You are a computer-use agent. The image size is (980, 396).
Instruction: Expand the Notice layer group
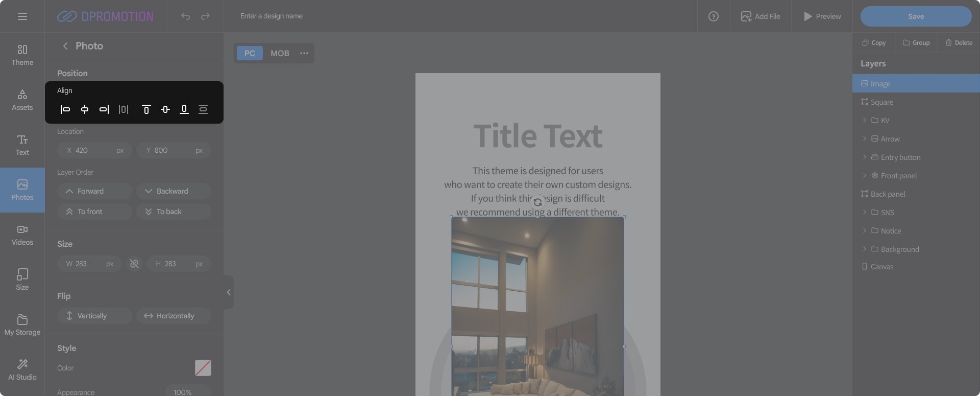[865, 231]
